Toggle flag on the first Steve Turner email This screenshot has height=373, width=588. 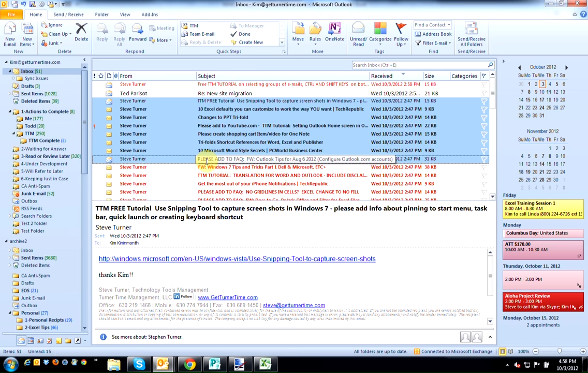(x=484, y=84)
